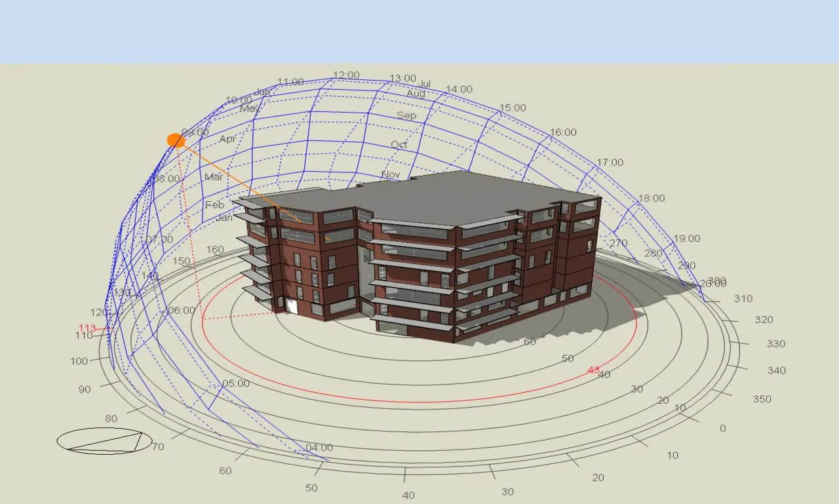
Task: Click the Nov month label
Action: click(x=391, y=174)
